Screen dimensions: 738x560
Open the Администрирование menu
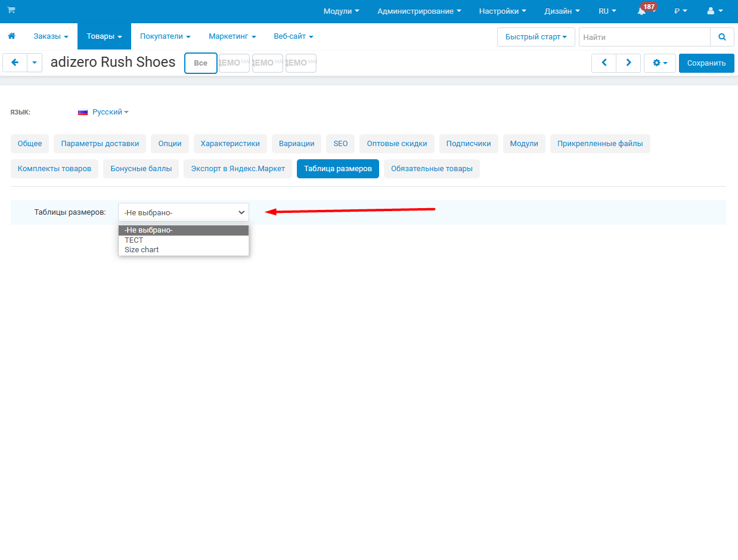(x=419, y=11)
